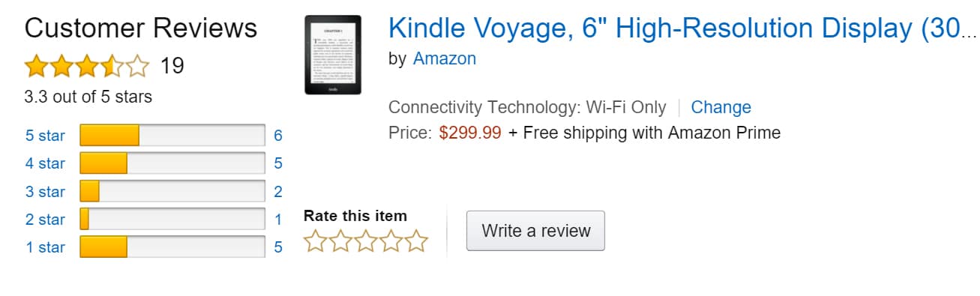
Task: Rate this item two stars
Action: click(341, 242)
